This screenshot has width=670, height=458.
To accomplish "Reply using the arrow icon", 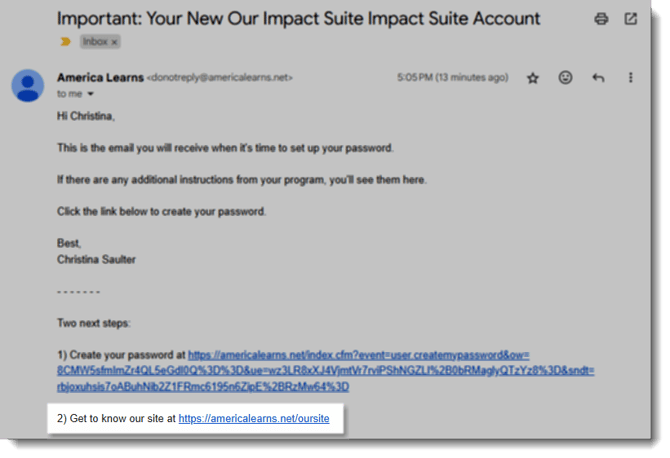I will pos(598,78).
